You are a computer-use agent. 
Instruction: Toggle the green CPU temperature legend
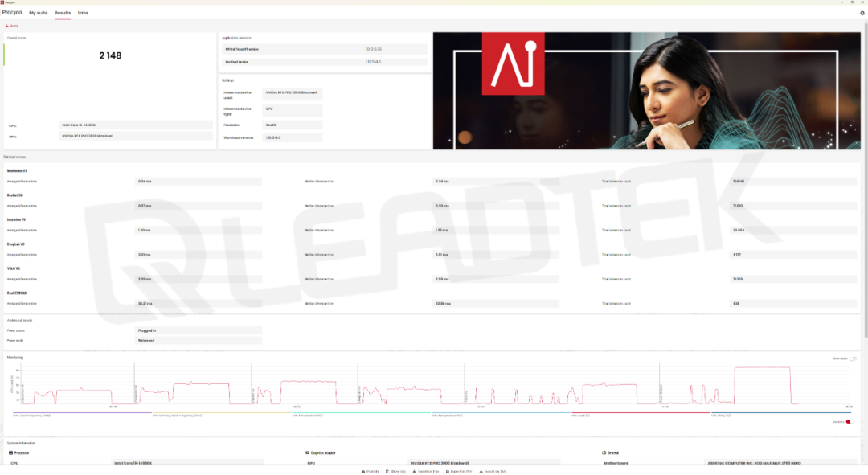click(361, 413)
